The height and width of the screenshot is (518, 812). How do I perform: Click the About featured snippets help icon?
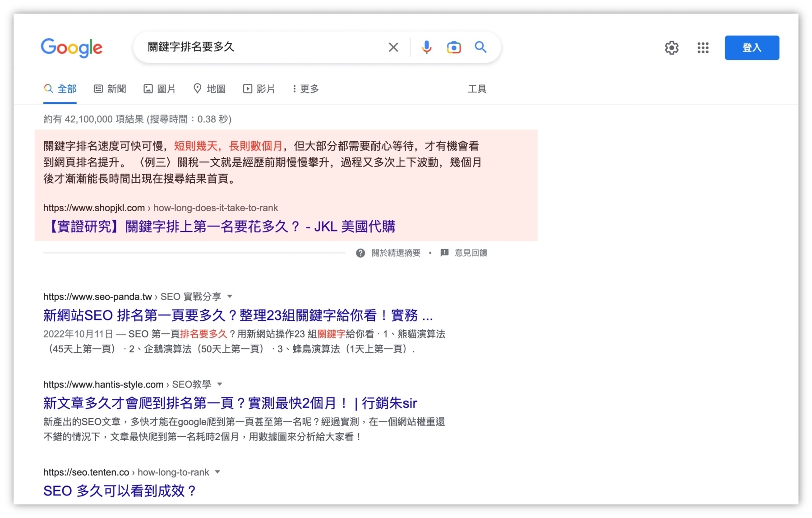tap(360, 253)
